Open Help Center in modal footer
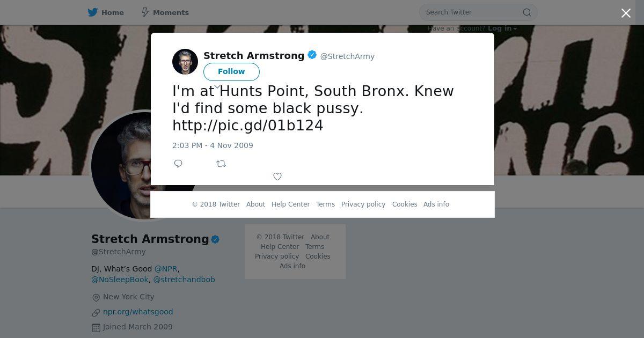 290,204
